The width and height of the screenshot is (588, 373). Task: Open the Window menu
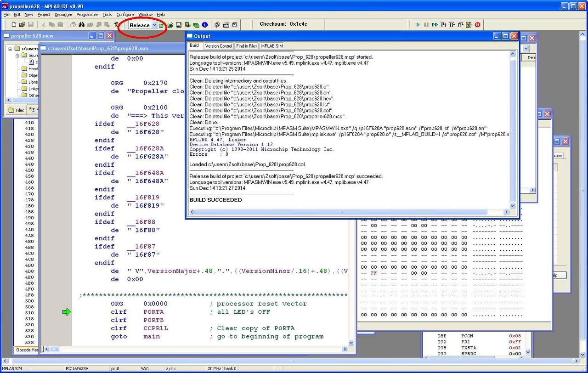(x=145, y=15)
